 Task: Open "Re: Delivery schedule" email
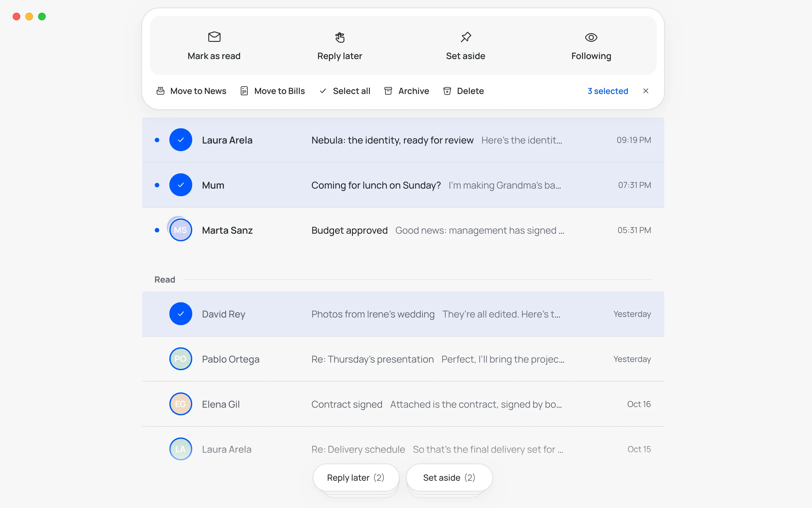click(x=358, y=449)
